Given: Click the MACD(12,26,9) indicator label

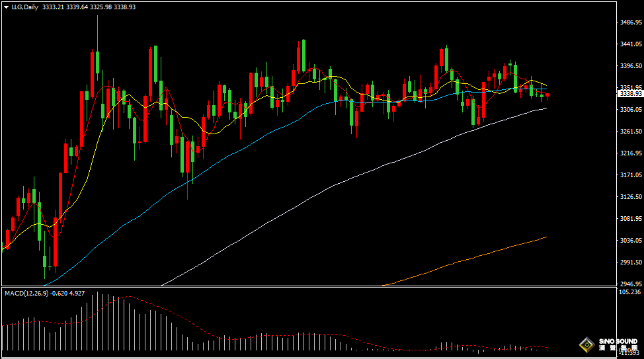Looking at the screenshot, I should point(26,294).
